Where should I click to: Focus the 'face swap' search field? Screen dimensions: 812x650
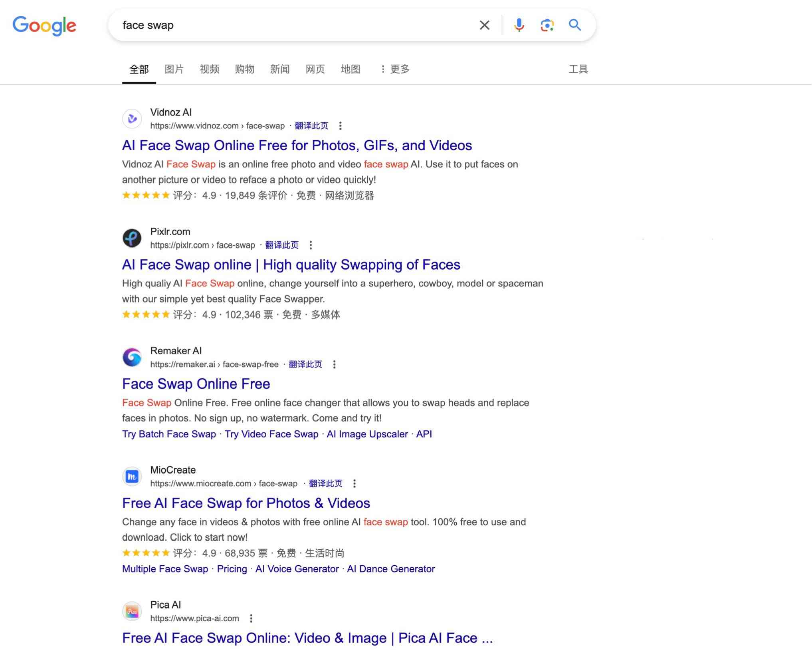coord(295,25)
